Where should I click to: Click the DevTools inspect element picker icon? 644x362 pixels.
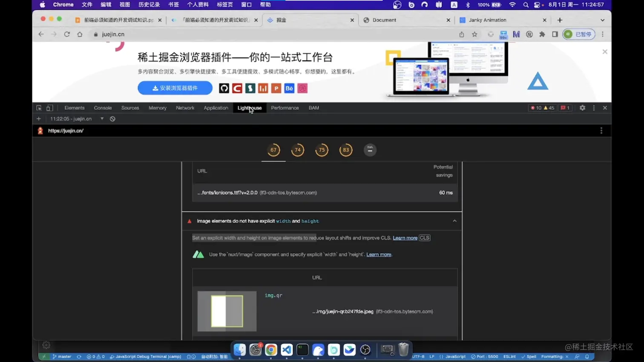coord(39,108)
